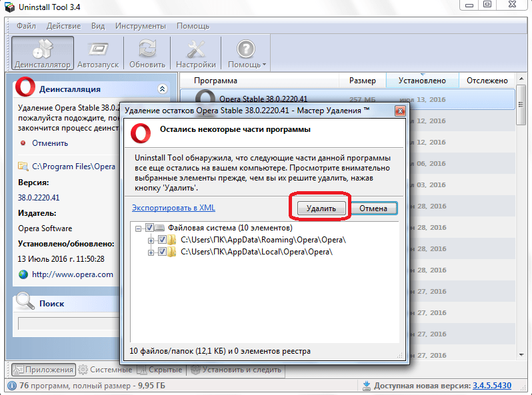Click scroll up arrow of program list

coord(521,79)
